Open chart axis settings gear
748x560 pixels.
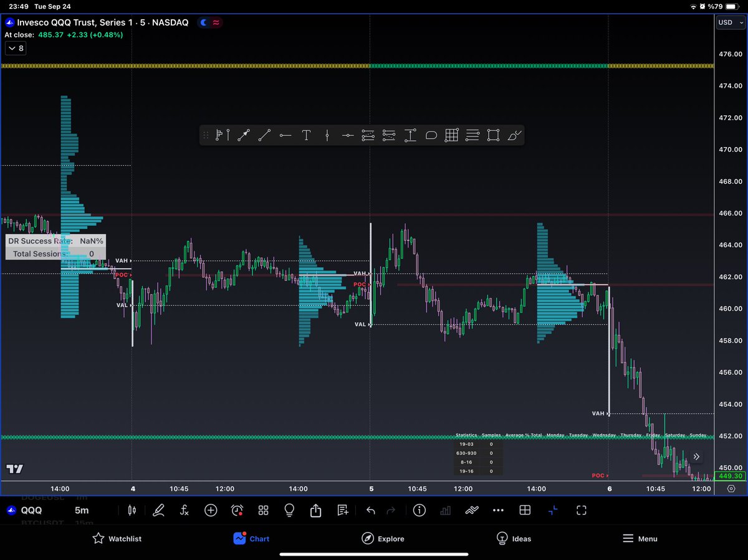(731, 489)
